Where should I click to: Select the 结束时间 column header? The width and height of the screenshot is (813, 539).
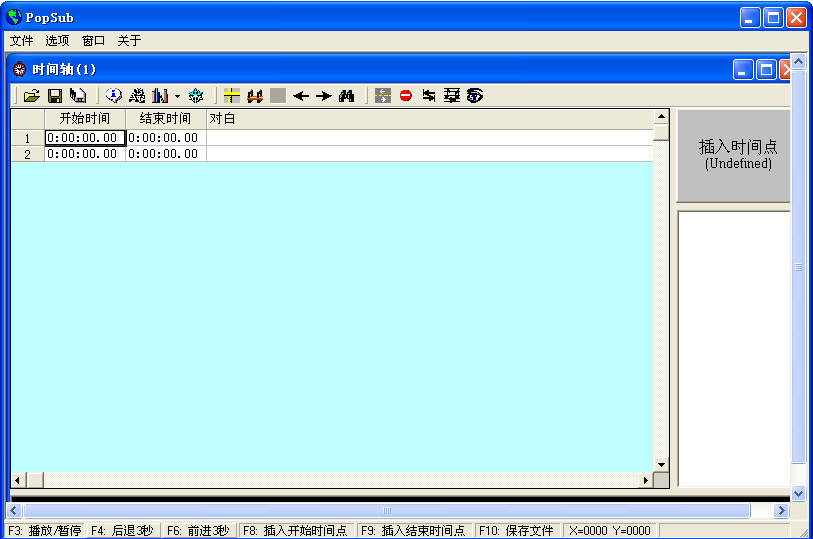[x=166, y=119]
